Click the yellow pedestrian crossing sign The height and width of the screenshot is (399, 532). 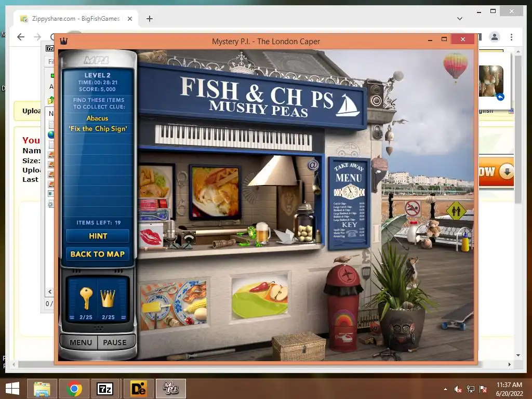click(456, 210)
